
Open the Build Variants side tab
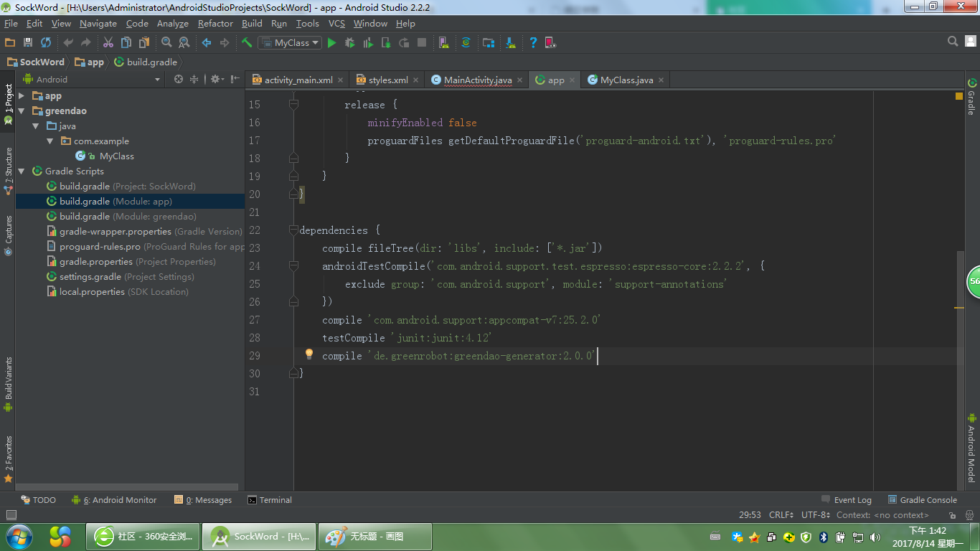pyautogui.click(x=9, y=384)
